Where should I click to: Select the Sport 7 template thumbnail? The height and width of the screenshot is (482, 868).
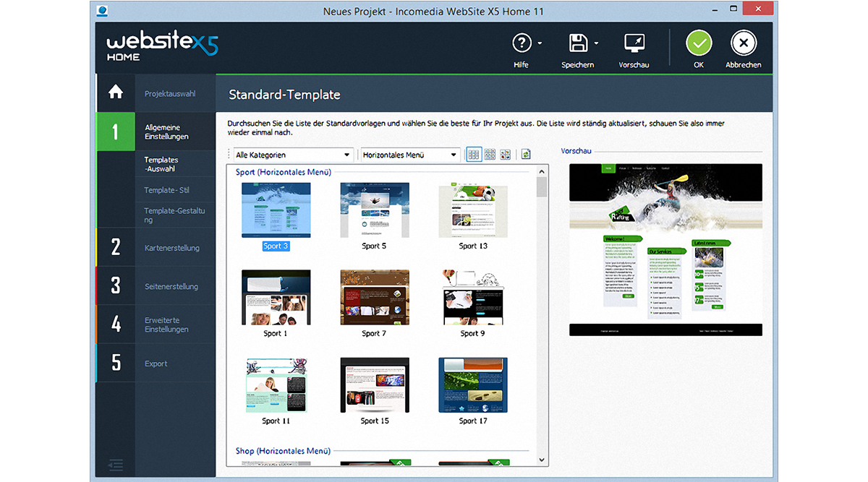[x=374, y=298]
